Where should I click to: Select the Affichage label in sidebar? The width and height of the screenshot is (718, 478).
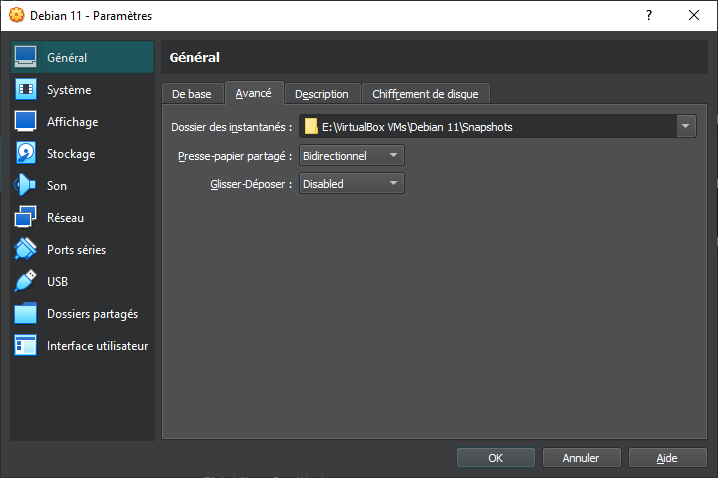(x=73, y=122)
